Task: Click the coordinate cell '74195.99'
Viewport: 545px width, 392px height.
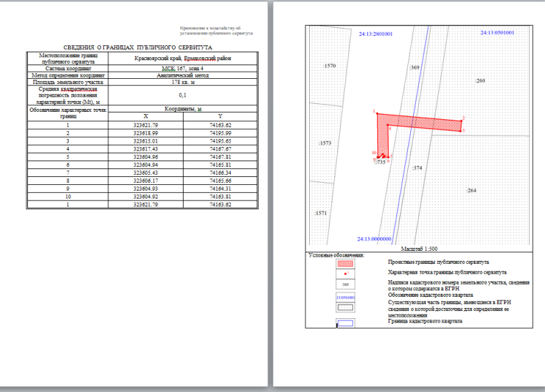Action: 220,133
